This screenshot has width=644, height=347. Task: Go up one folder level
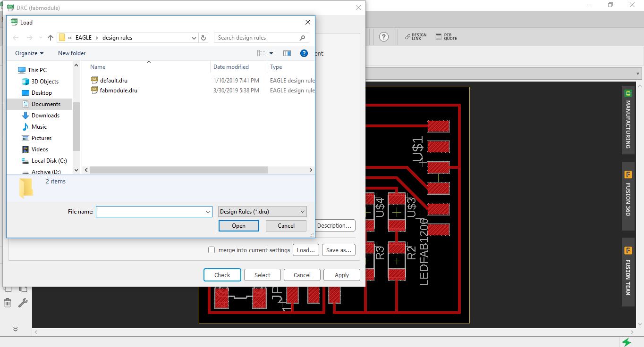click(x=51, y=38)
